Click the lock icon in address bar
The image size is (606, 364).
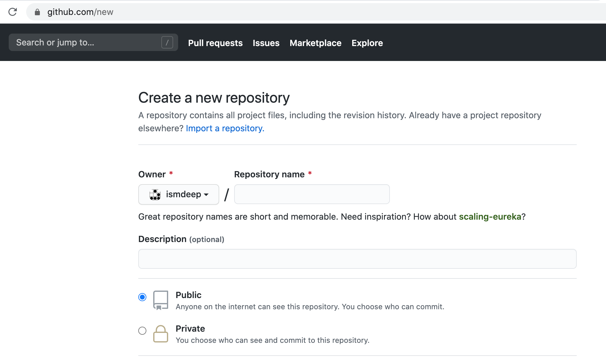[37, 12]
